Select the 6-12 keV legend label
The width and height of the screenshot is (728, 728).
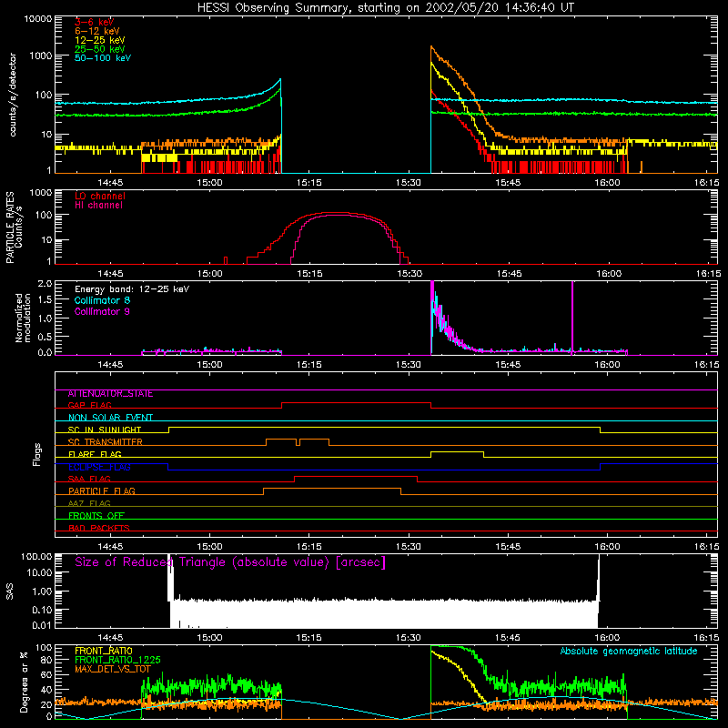pyautogui.click(x=96, y=31)
